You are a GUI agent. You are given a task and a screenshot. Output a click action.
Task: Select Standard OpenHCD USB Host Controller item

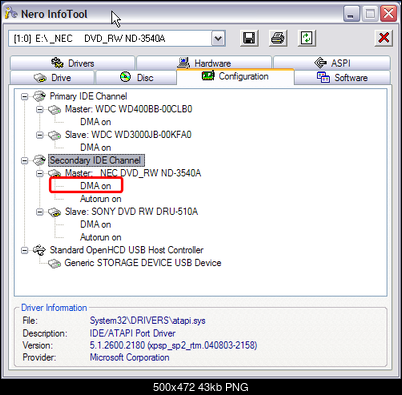click(x=126, y=250)
